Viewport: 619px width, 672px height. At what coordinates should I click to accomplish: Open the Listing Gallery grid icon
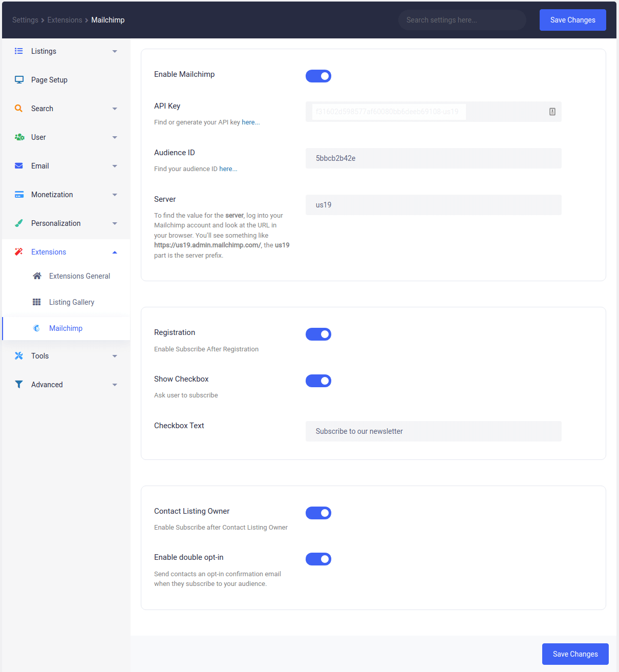tap(36, 302)
